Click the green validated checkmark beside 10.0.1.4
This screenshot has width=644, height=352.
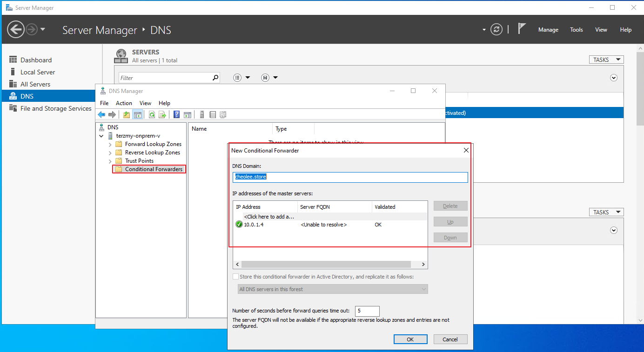point(239,225)
